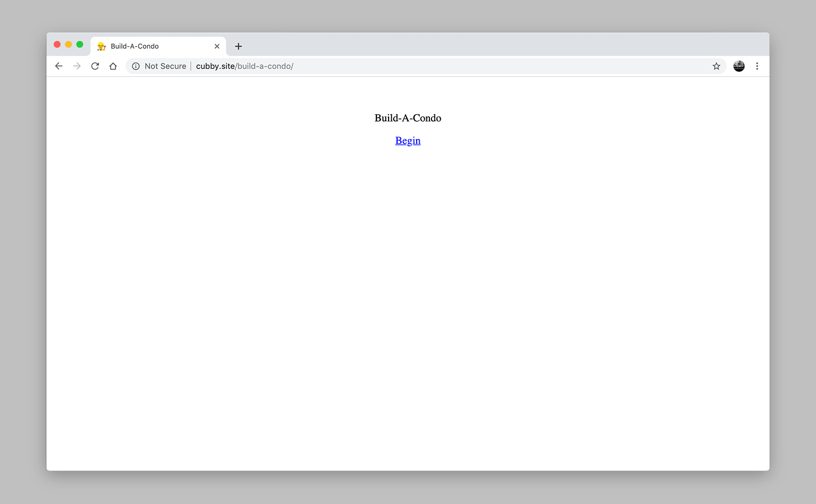This screenshot has width=816, height=504.
Task: Close the Build-A-Condo tab
Action: (217, 46)
